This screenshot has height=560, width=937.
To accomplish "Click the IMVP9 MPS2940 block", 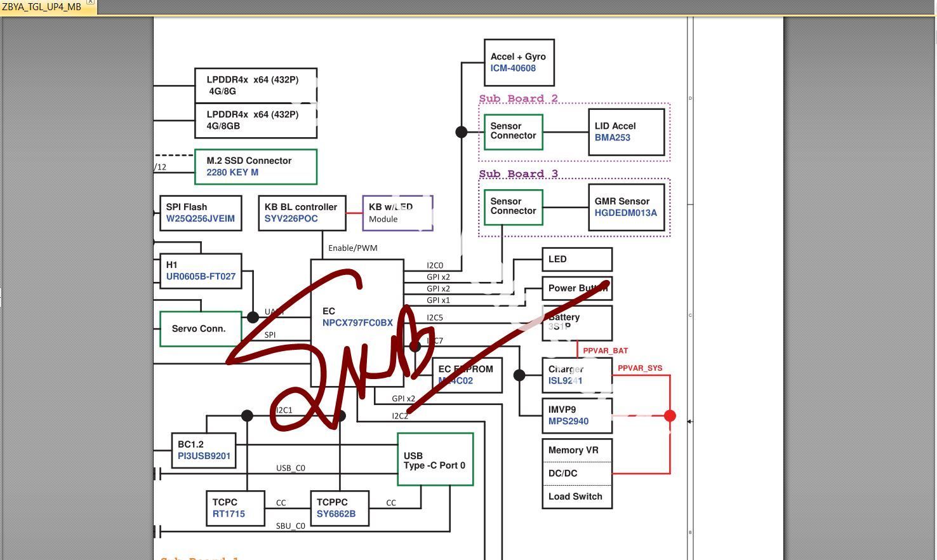I will [x=577, y=415].
